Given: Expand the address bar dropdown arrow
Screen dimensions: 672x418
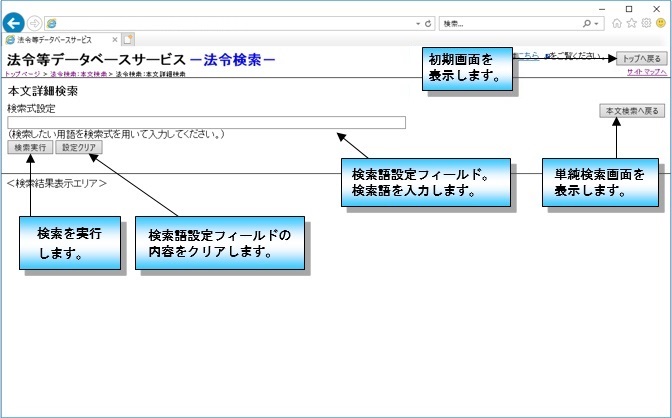Looking at the screenshot, I should (x=417, y=22).
